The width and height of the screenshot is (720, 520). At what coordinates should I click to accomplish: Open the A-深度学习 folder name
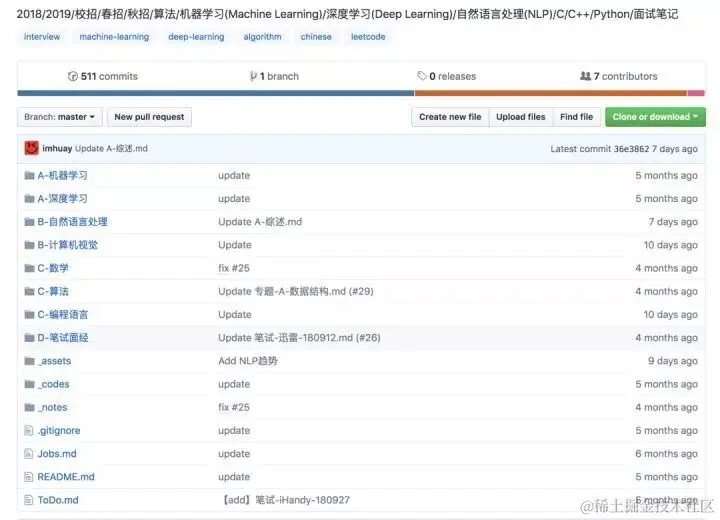click(62, 198)
